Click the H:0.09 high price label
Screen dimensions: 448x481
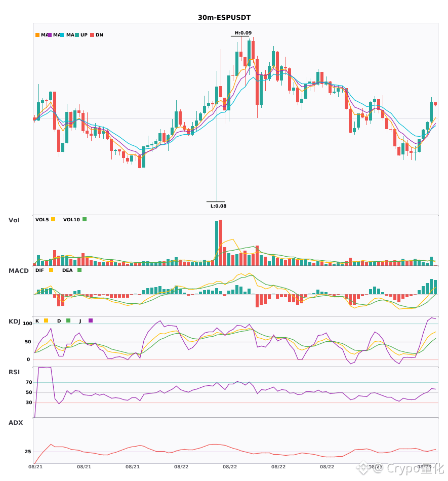click(243, 33)
